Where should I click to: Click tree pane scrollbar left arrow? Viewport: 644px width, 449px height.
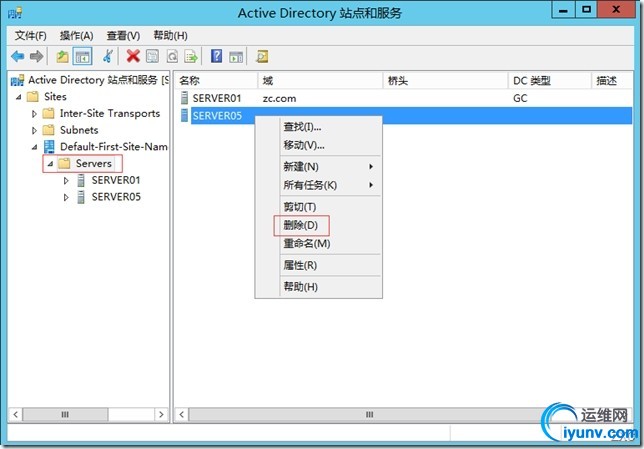click(x=15, y=414)
